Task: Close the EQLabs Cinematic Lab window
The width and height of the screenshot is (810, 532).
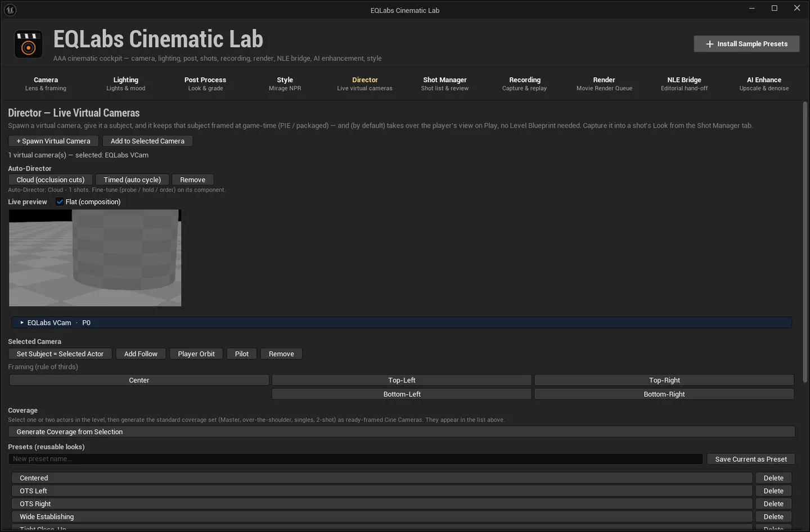Action: [797, 8]
